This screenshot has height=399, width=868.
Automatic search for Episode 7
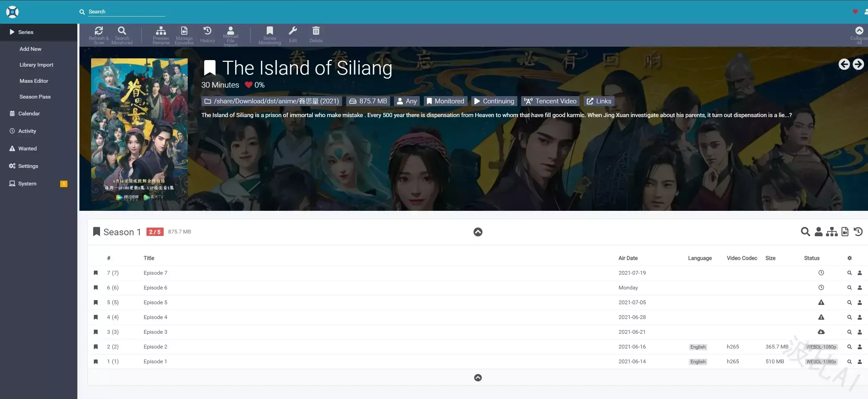[849, 273]
